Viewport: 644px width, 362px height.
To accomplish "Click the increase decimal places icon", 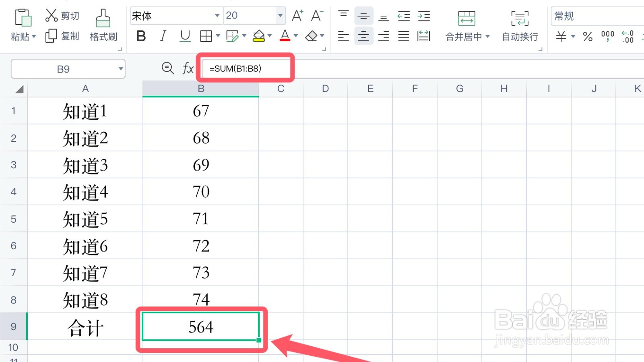I will [x=628, y=37].
